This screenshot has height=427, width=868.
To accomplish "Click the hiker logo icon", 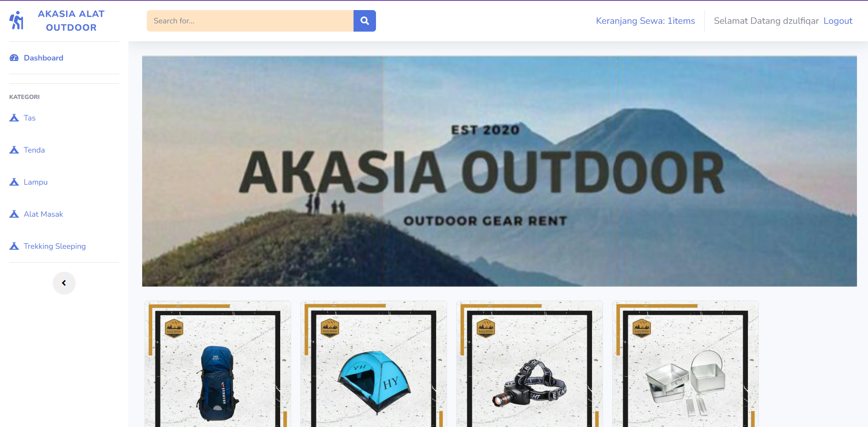I will [x=17, y=21].
